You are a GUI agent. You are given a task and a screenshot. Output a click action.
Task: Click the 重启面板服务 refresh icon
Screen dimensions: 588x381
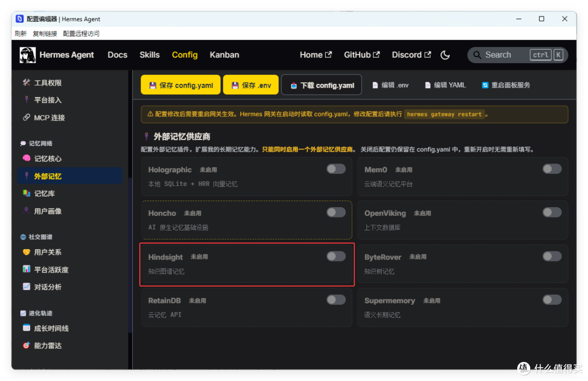[x=485, y=85]
